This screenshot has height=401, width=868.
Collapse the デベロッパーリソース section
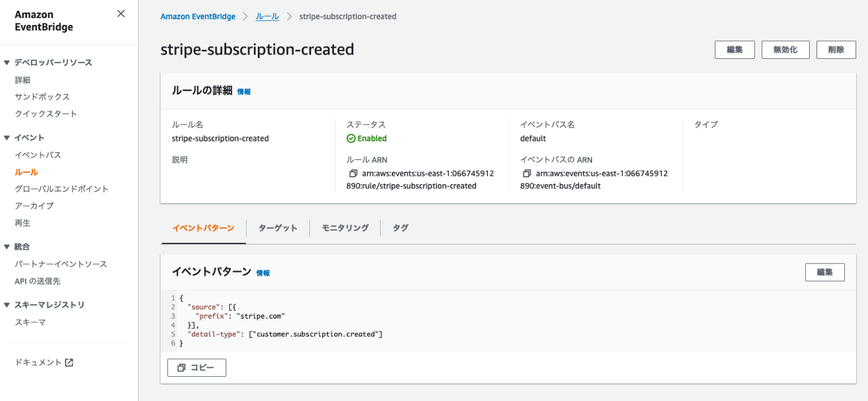[x=7, y=63]
